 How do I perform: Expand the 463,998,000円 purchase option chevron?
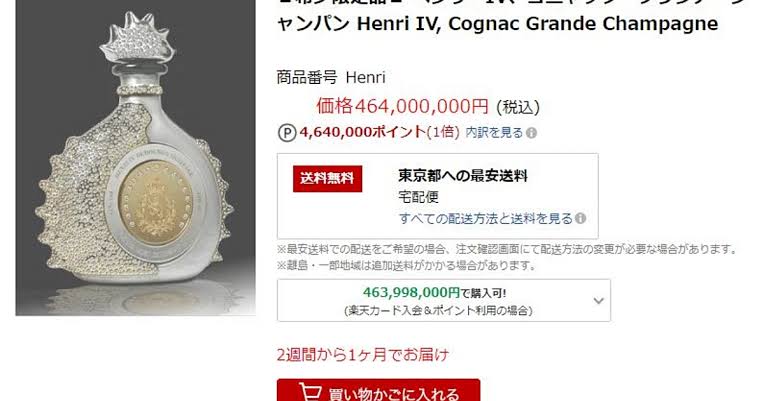point(598,301)
